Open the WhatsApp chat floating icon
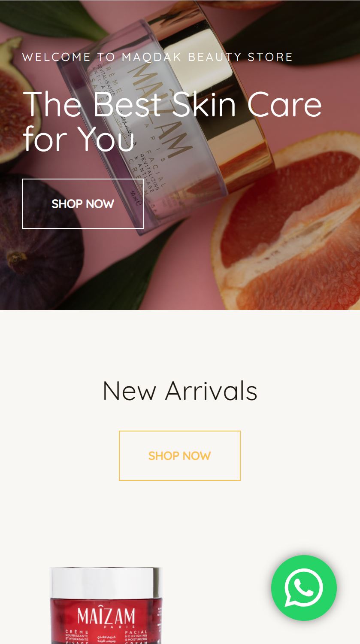The height and width of the screenshot is (644, 360). pyautogui.click(x=304, y=588)
